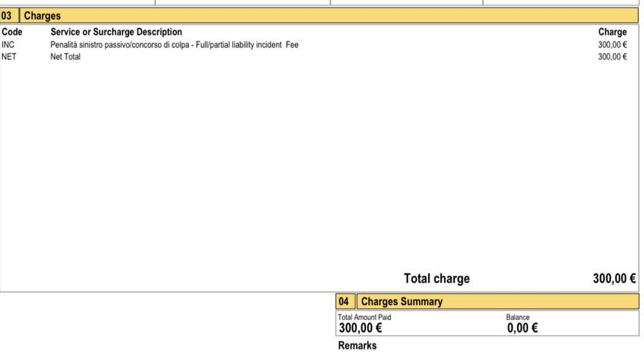Select the "Charges Summary" header
Viewport: 644px width, 356px height.
point(498,301)
